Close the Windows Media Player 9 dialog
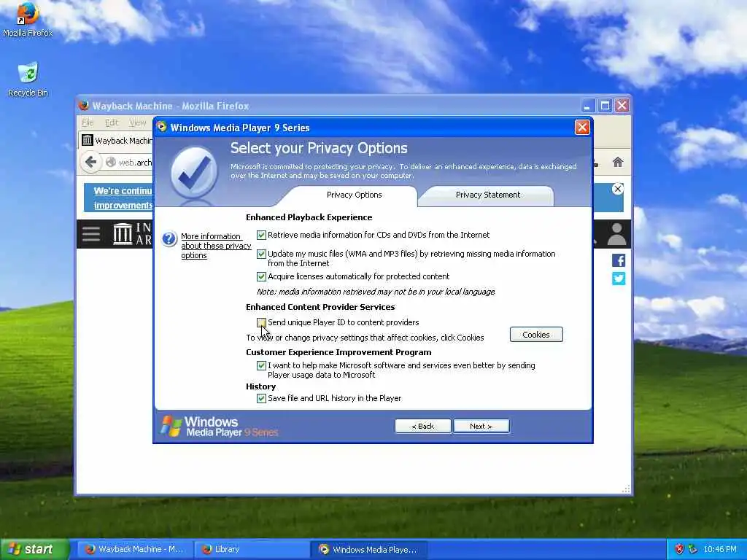 pos(581,127)
